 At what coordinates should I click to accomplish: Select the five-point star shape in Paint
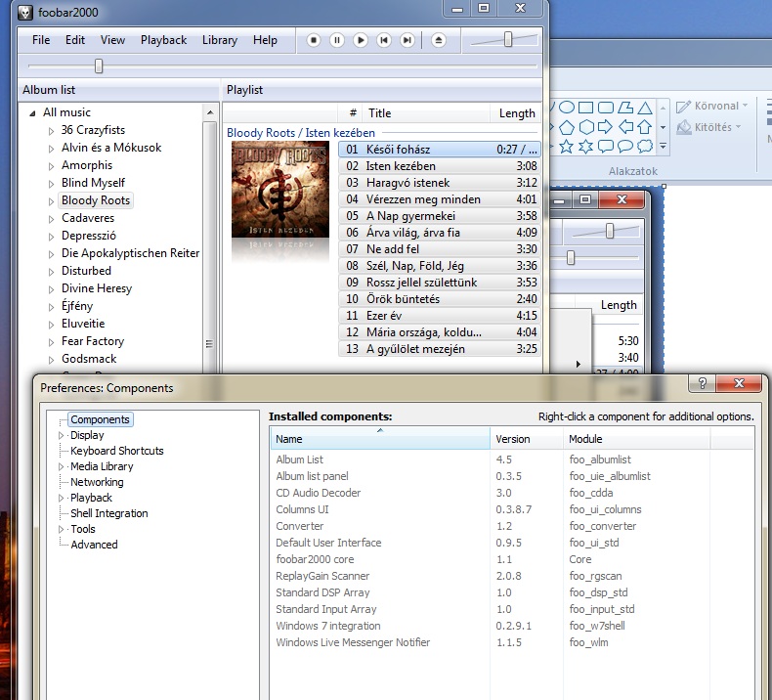(567, 147)
